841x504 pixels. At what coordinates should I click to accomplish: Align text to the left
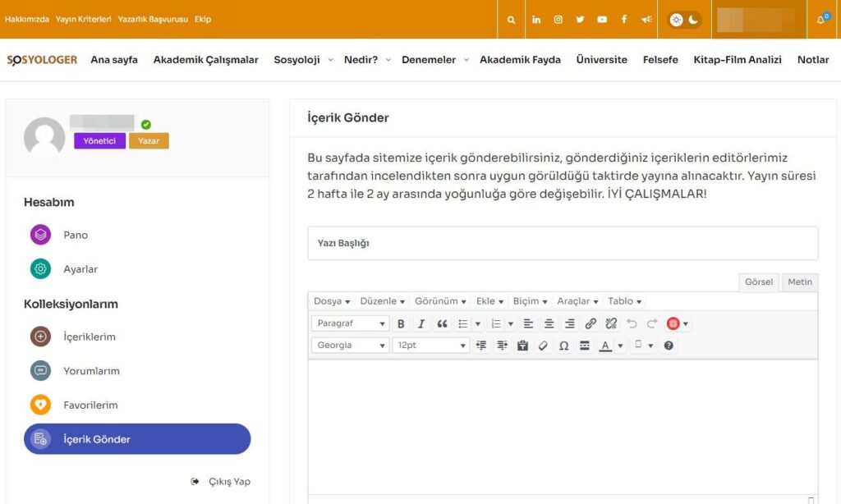tap(528, 324)
